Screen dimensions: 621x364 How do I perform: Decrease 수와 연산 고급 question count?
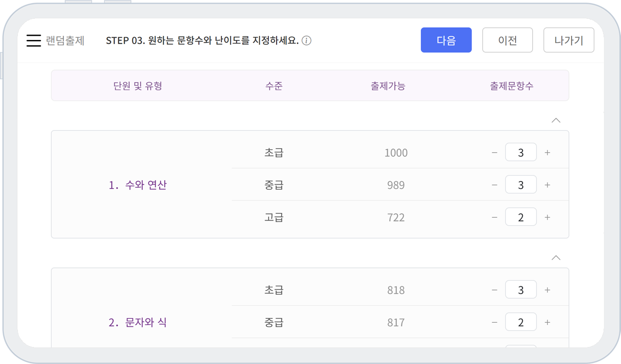pyautogui.click(x=494, y=217)
